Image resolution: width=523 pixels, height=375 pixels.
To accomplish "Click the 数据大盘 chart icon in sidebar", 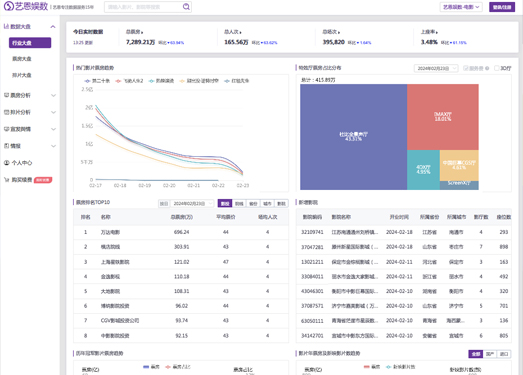I will click(6, 26).
